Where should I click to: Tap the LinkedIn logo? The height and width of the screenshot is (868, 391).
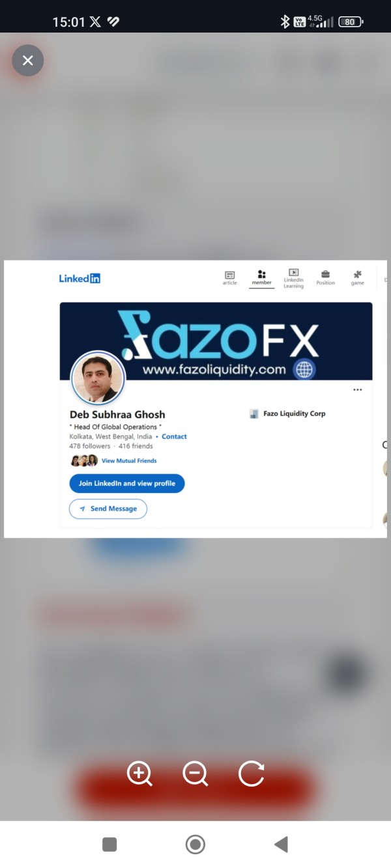tap(80, 279)
